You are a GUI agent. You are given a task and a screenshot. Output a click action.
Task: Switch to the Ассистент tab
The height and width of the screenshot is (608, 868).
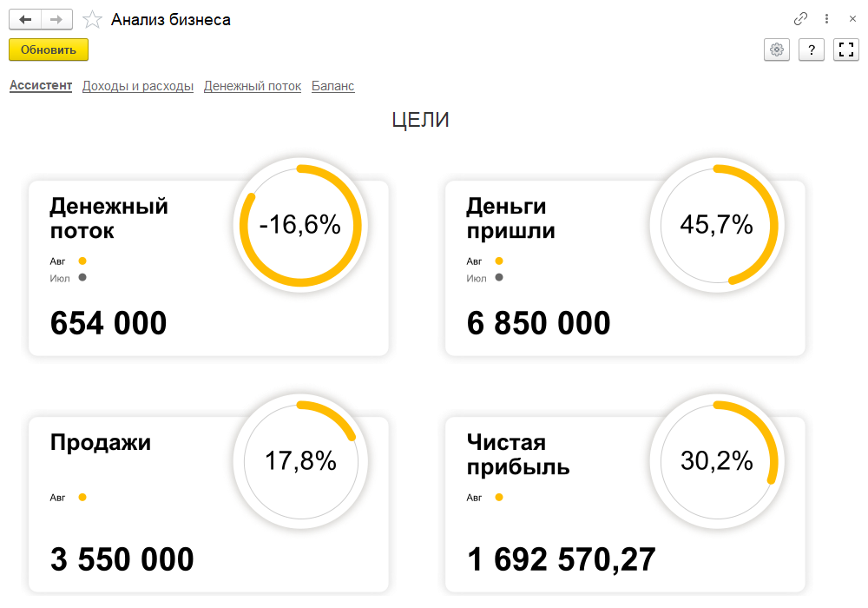pyautogui.click(x=41, y=85)
